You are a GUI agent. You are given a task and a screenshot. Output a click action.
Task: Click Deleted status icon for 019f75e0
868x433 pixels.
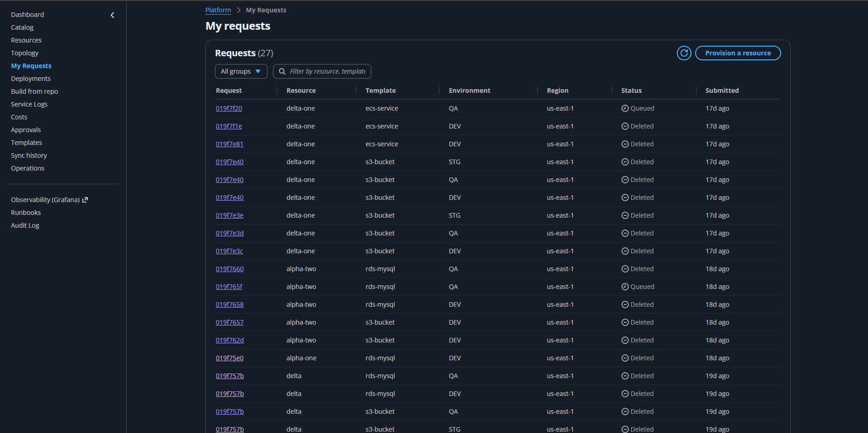pyautogui.click(x=625, y=358)
